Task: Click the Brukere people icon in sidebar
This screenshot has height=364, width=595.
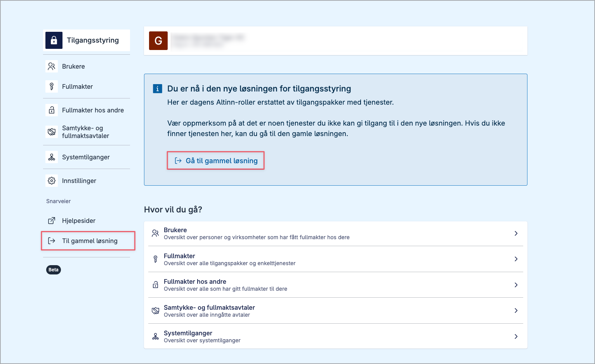Action: pos(52,66)
